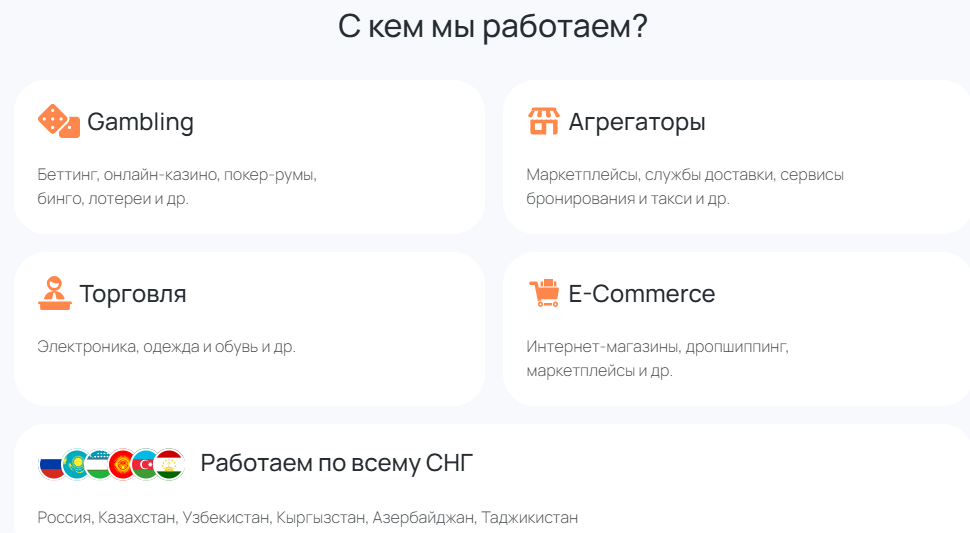Click the 'С кем мы работаем?' page heading
Viewport: 970px width, 533px height.
point(492,27)
